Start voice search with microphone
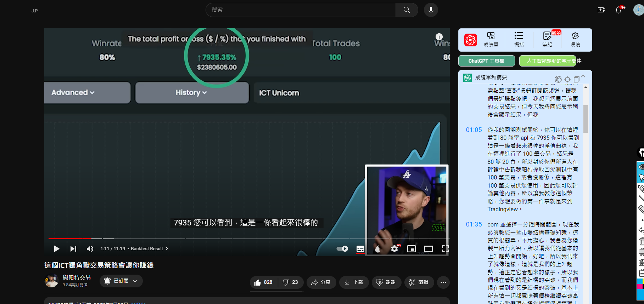 click(431, 10)
